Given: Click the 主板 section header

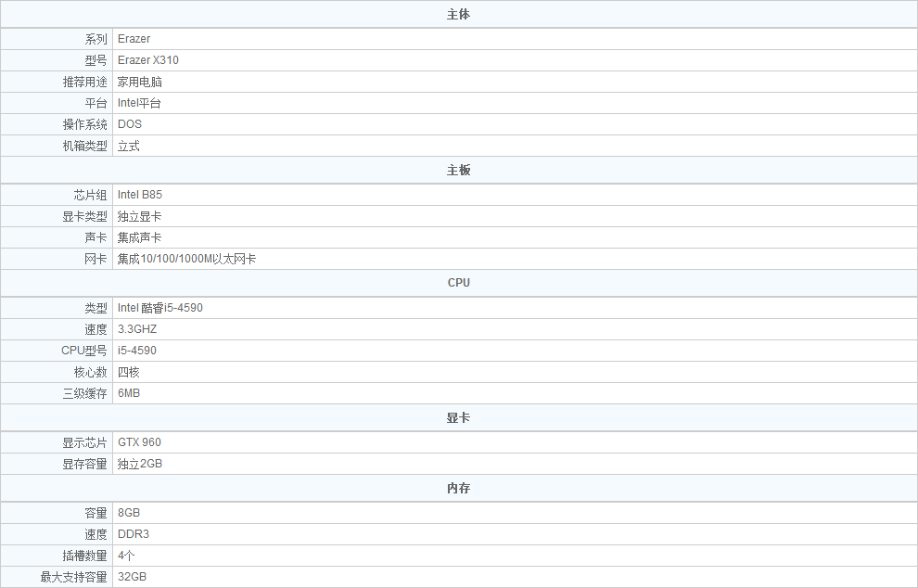Looking at the screenshot, I should click(x=458, y=171).
